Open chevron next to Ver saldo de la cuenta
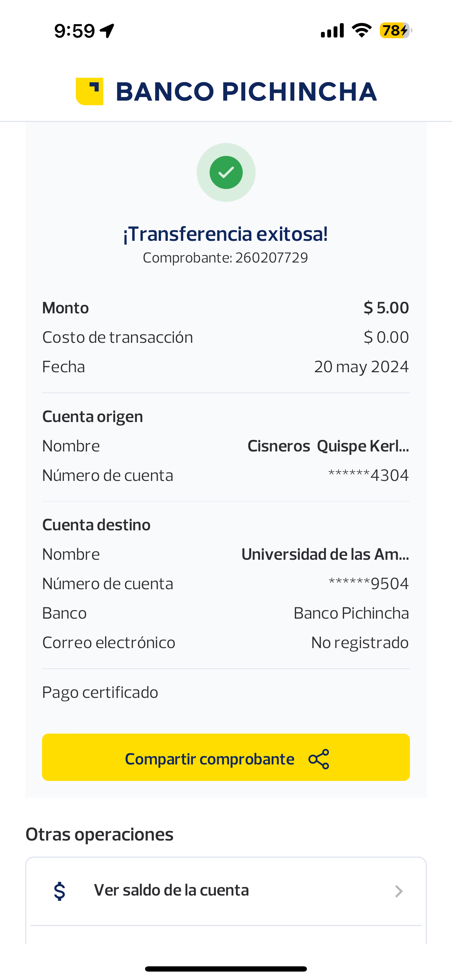 point(398,891)
